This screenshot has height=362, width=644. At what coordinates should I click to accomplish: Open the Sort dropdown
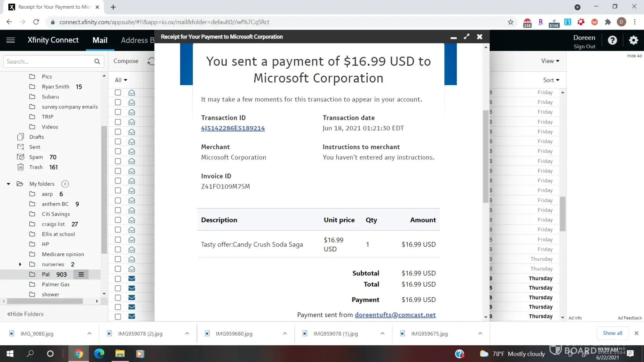(551, 80)
